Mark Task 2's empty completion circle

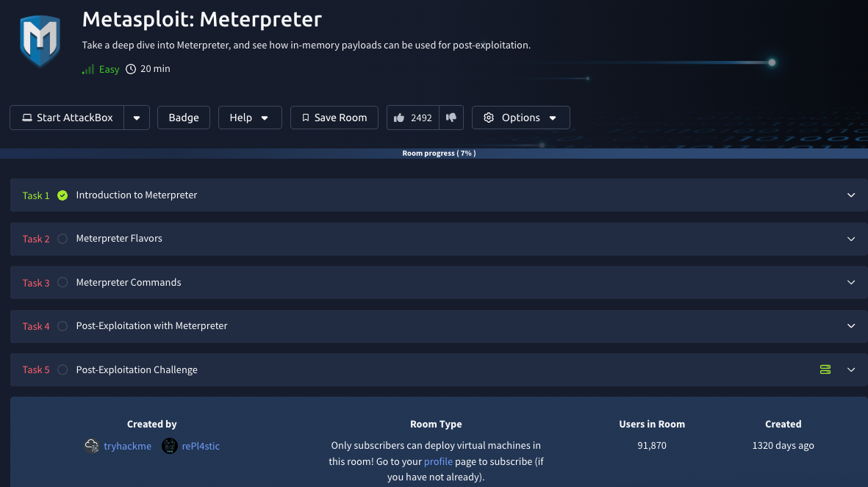click(x=62, y=239)
